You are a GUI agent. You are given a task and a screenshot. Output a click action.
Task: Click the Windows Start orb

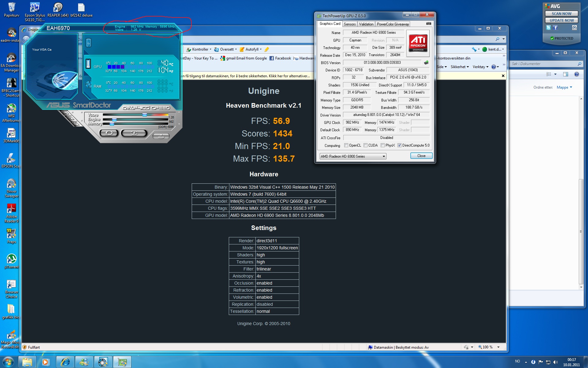pyautogui.click(x=8, y=362)
